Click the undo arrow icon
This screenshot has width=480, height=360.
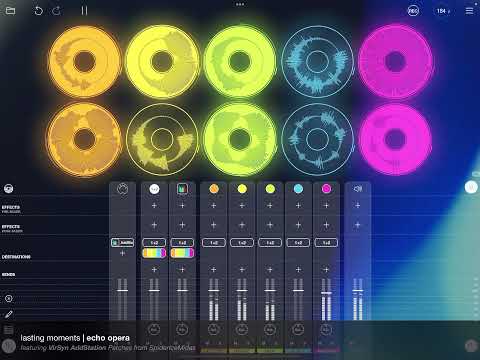click(x=38, y=11)
